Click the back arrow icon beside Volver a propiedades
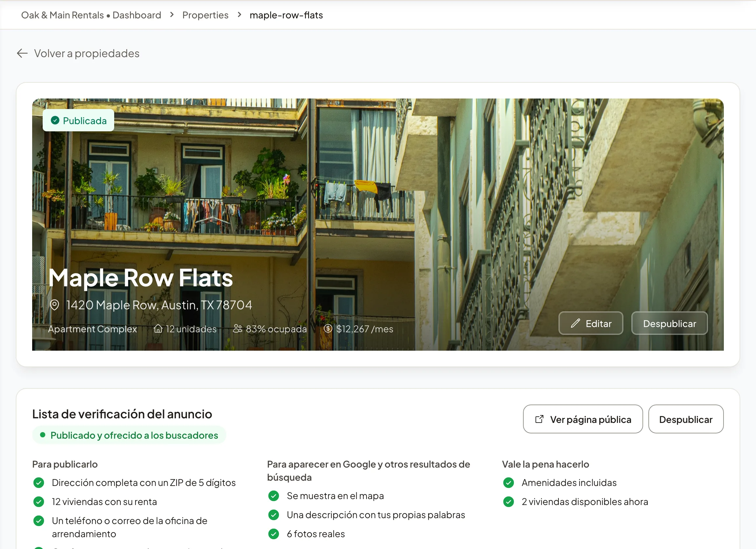This screenshot has height=549, width=756. coord(22,53)
